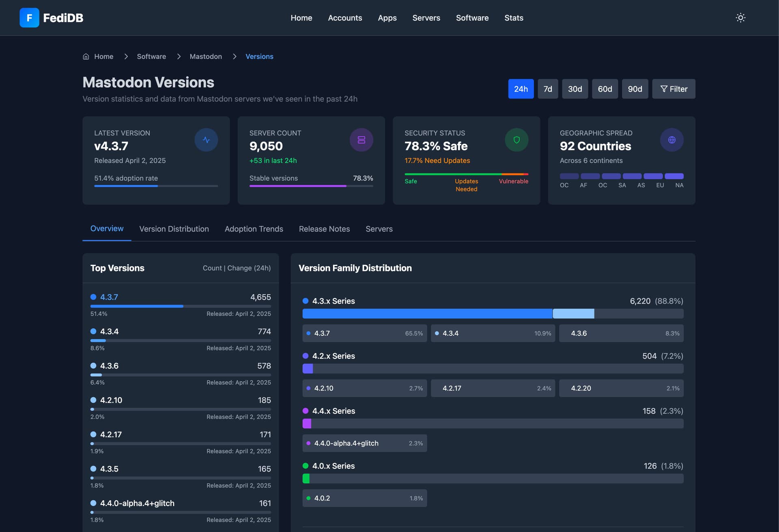Click Mastodon breadcrumb link
779x532 pixels.
click(206, 56)
